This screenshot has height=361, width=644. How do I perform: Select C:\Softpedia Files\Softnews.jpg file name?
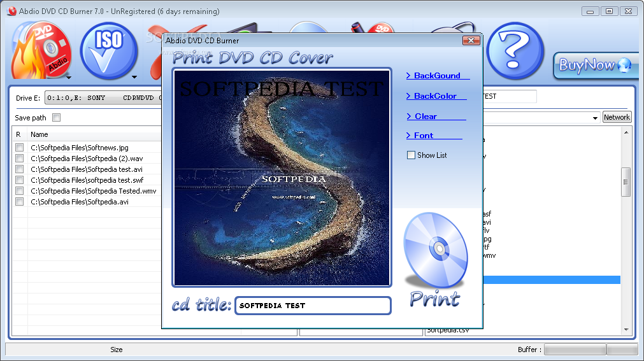point(80,148)
